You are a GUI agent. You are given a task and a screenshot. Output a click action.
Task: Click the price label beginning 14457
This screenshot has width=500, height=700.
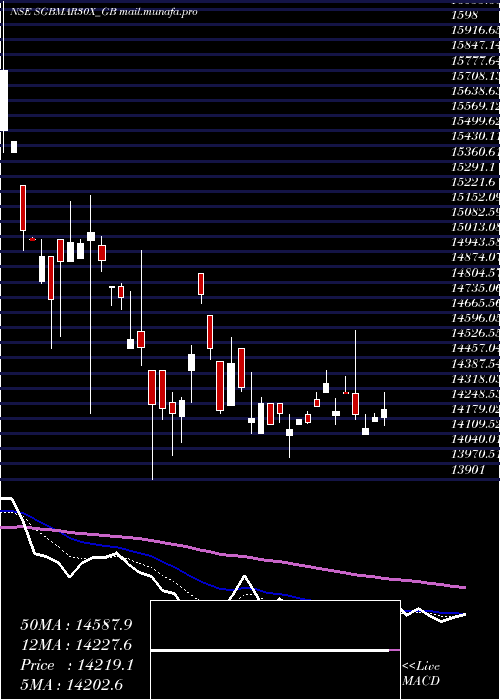coord(475,349)
